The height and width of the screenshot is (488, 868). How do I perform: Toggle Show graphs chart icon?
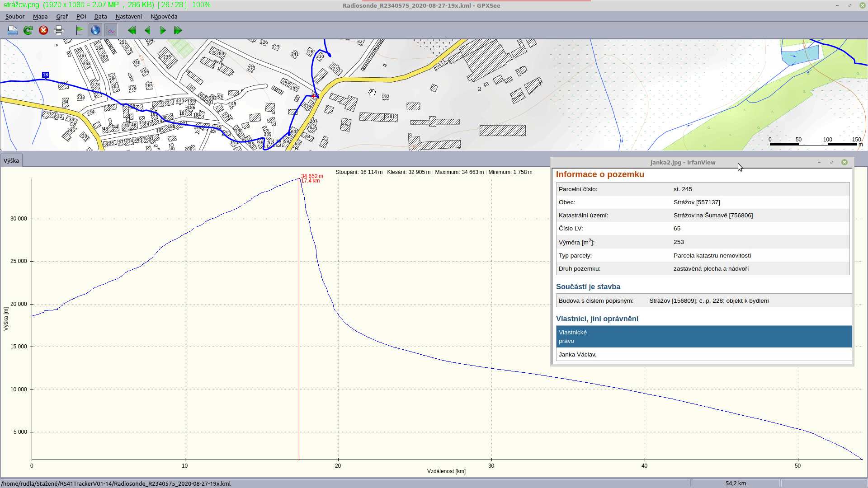[x=111, y=30]
